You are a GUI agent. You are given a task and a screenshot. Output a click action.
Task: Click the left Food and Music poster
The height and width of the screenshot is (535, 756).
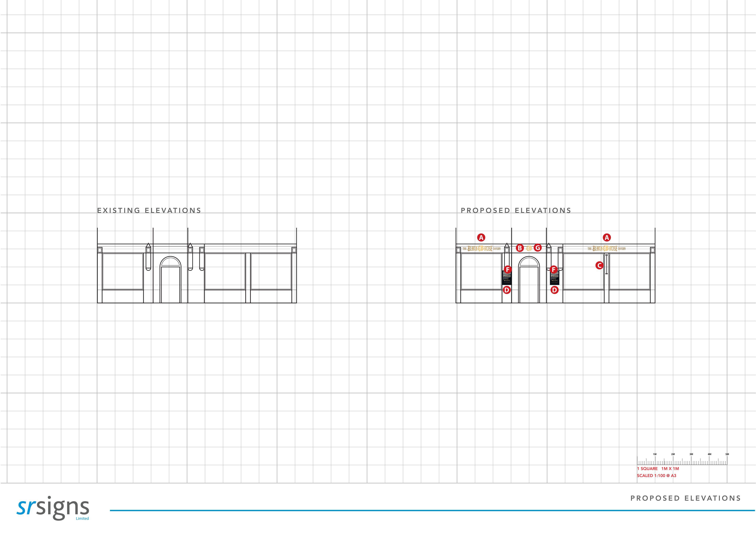(507, 278)
